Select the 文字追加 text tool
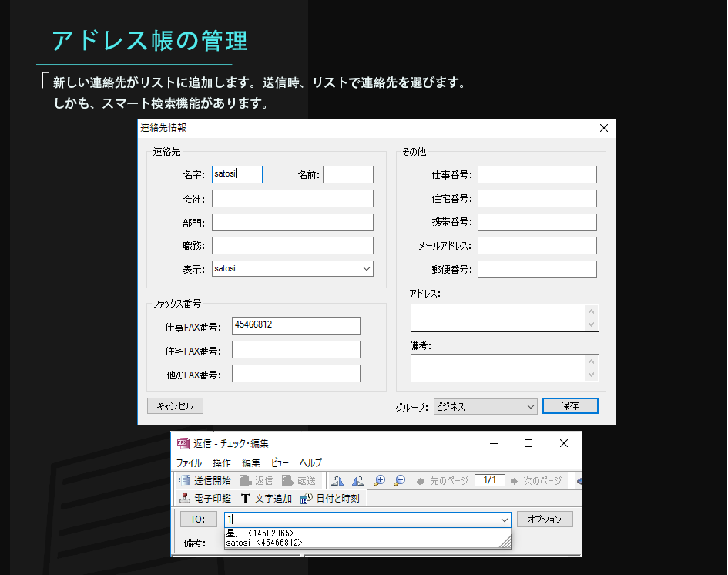728x575 pixels. point(267,499)
